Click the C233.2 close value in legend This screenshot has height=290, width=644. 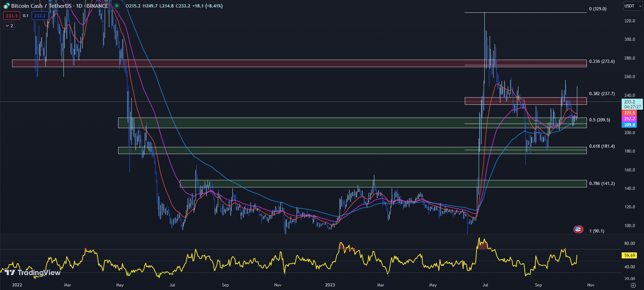click(x=183, y=6)
